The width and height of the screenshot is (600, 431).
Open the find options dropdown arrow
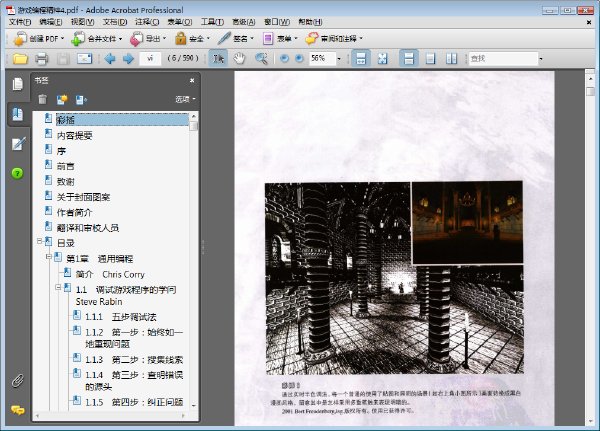coord(541,59)
